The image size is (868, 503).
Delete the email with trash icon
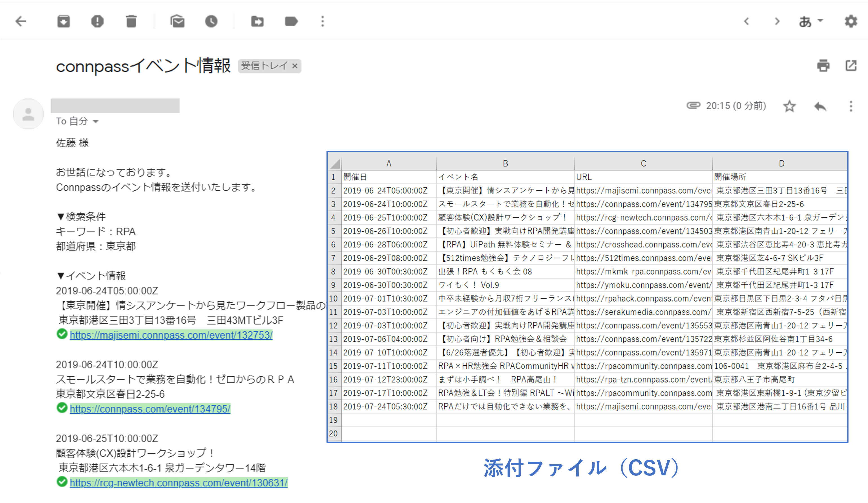click(131, 21)
